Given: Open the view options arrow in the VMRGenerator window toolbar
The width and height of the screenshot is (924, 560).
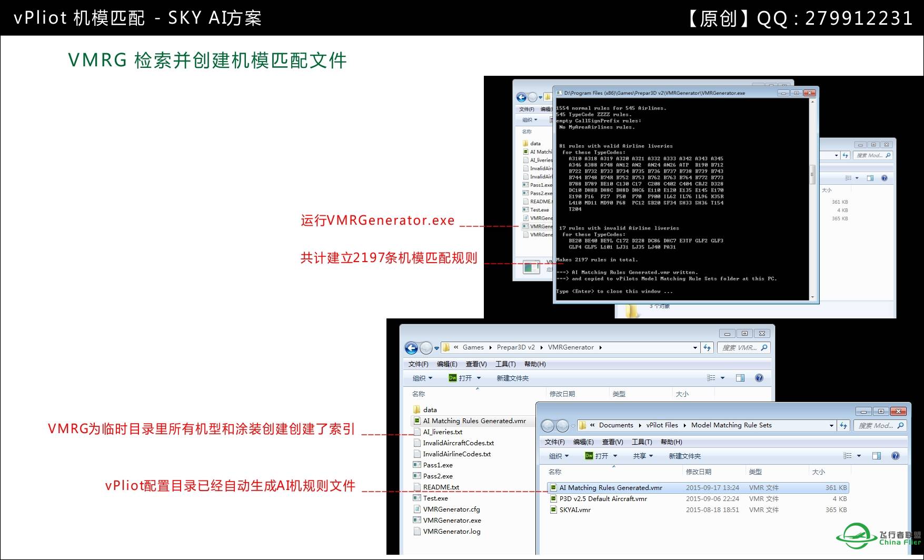Looking at the screenshot, I should tap(722, 378).
